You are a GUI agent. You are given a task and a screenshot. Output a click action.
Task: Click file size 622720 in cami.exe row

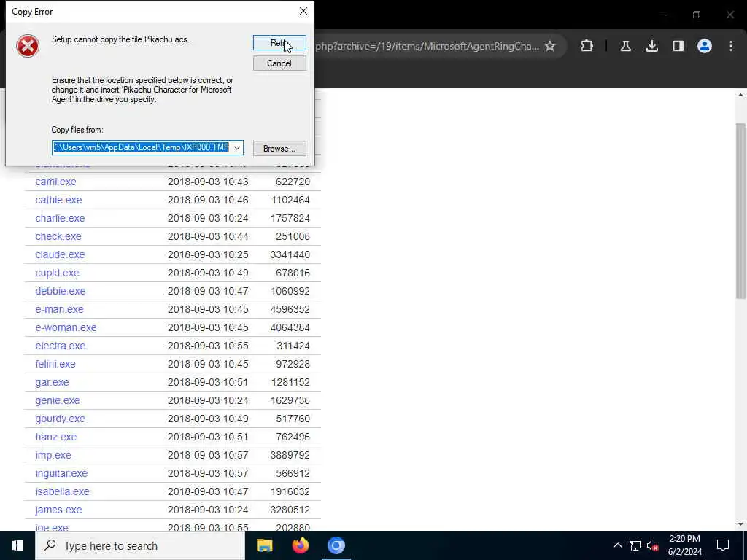[293, 182]
